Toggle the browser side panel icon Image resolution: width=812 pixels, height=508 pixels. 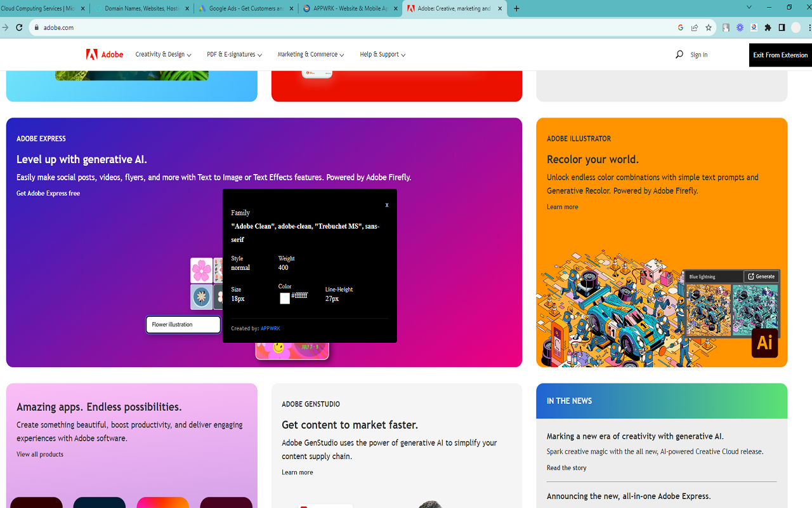[x=782, y=27]
